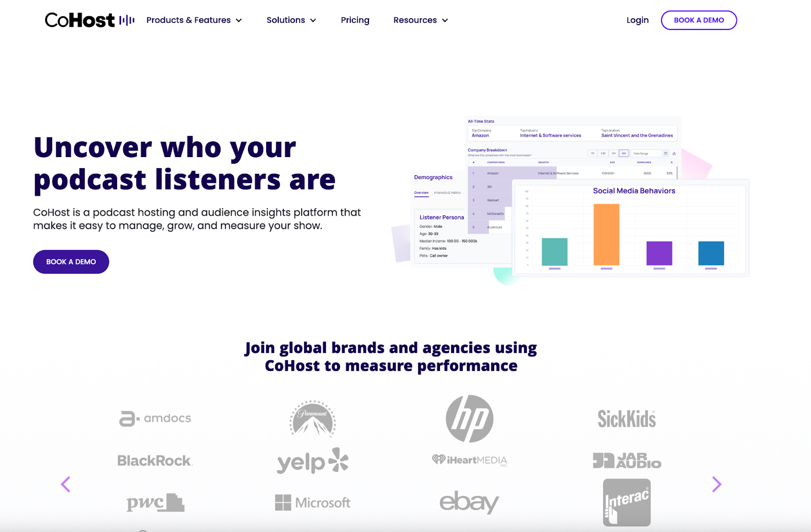Click the 'Internet & Software services' top industry
The width and height of the screenshot is (811, 532).
coord(550,135)
